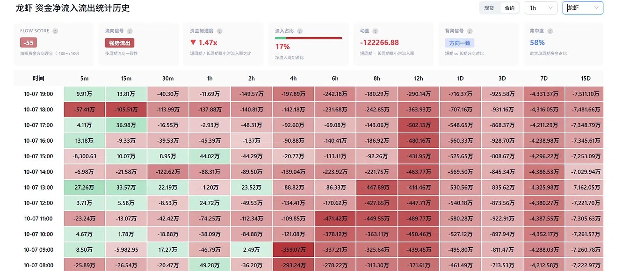Expand the 龙虾 coin selector
Screen dimensions: 644x271
pos(583,8)
